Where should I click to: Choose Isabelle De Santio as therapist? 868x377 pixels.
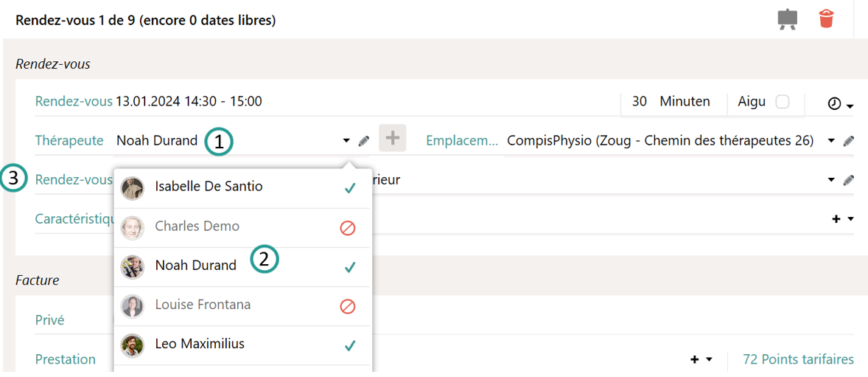[x=209, y=187]
